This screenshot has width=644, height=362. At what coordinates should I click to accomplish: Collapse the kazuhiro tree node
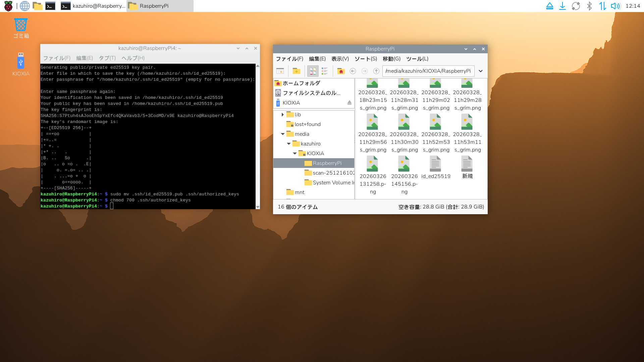[289, 144]
